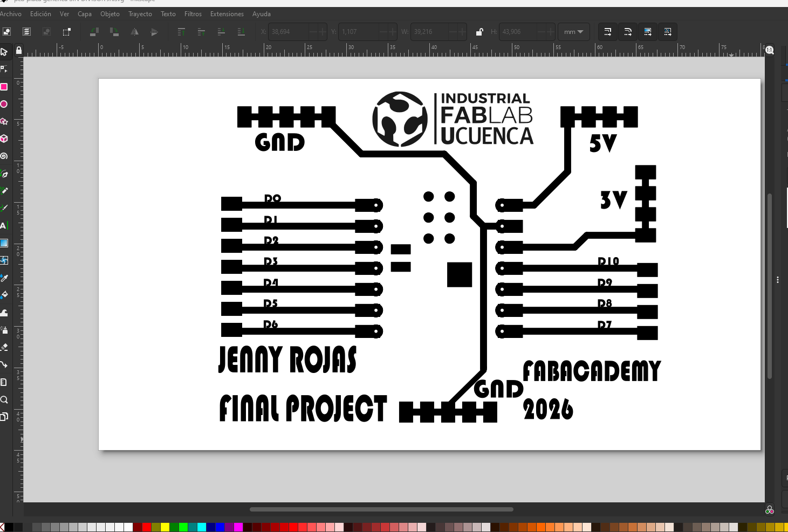The width and height of the screenshot is (788, 532).
Task: Click the Deselect icon
Action: [47, 32]
